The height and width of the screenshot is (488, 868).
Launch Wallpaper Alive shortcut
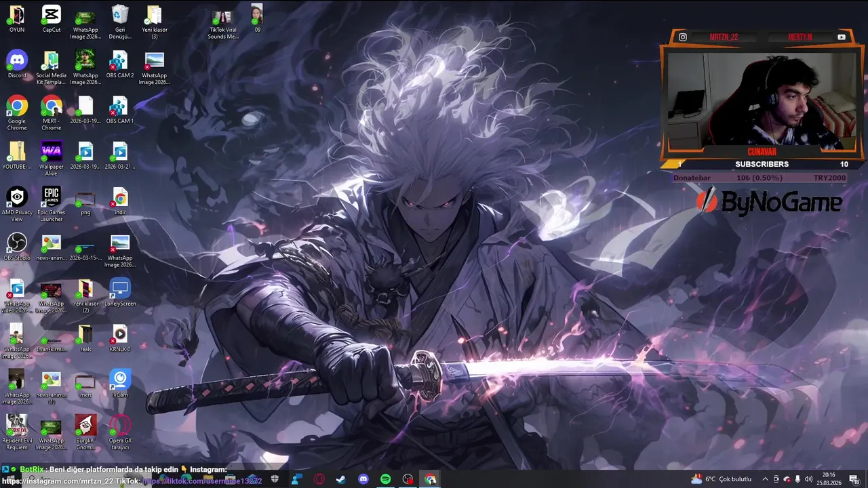(x=52, y=159)
